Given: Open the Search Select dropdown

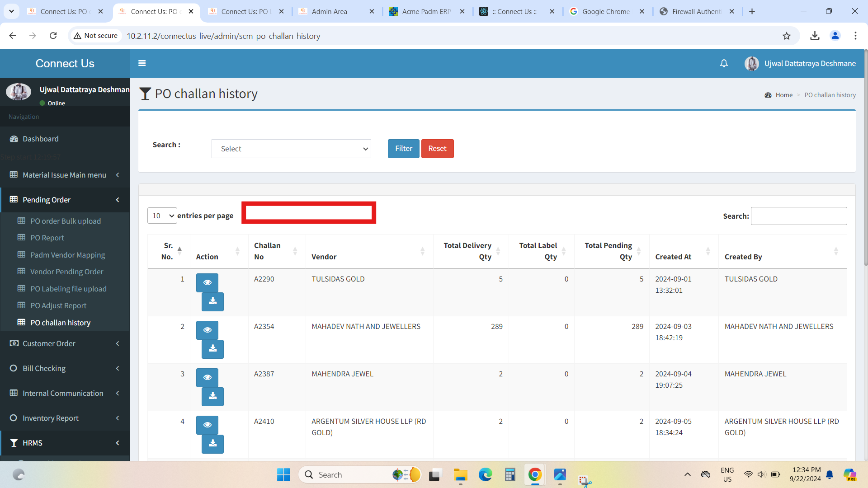Looking at the screenshot, I should point(291,149).
